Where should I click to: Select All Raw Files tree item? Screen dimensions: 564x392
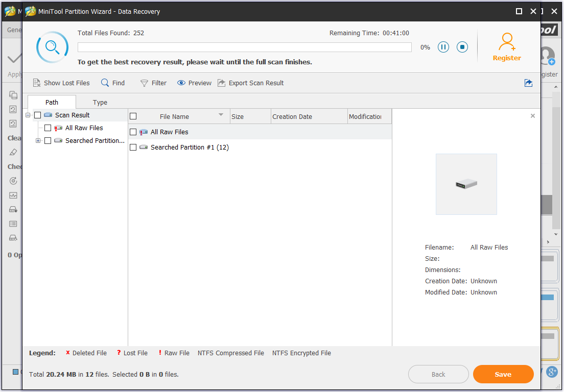pos(84,128)
